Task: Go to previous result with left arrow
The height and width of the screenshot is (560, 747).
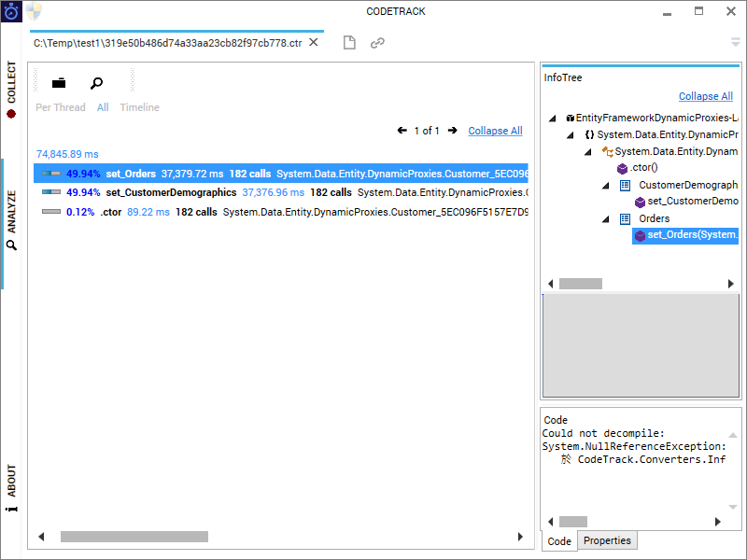Action: pyautogui.click(x=402, y=130)
